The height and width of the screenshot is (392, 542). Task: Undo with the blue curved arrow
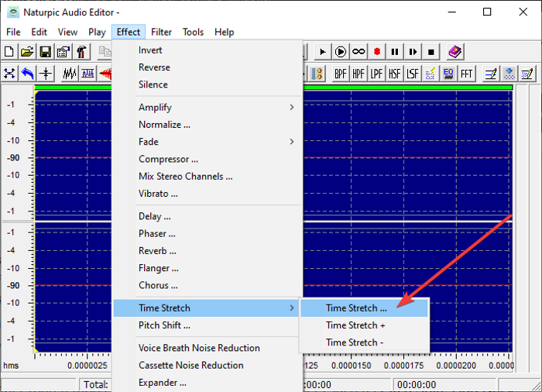27,74
